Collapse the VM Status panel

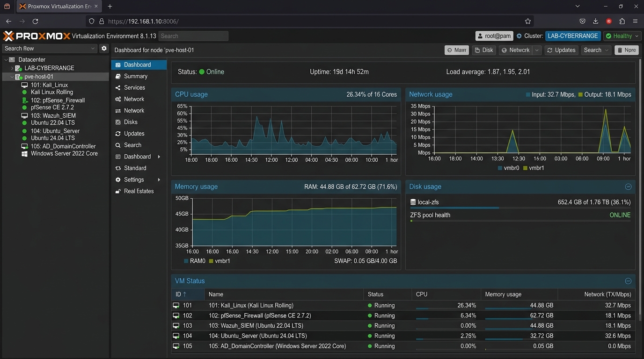point(628,281)
